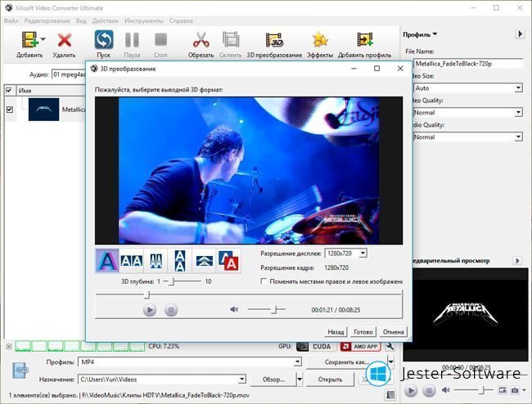Open the Назначение path dropdown
Viewport: 532px width, 404px height.
241,379
